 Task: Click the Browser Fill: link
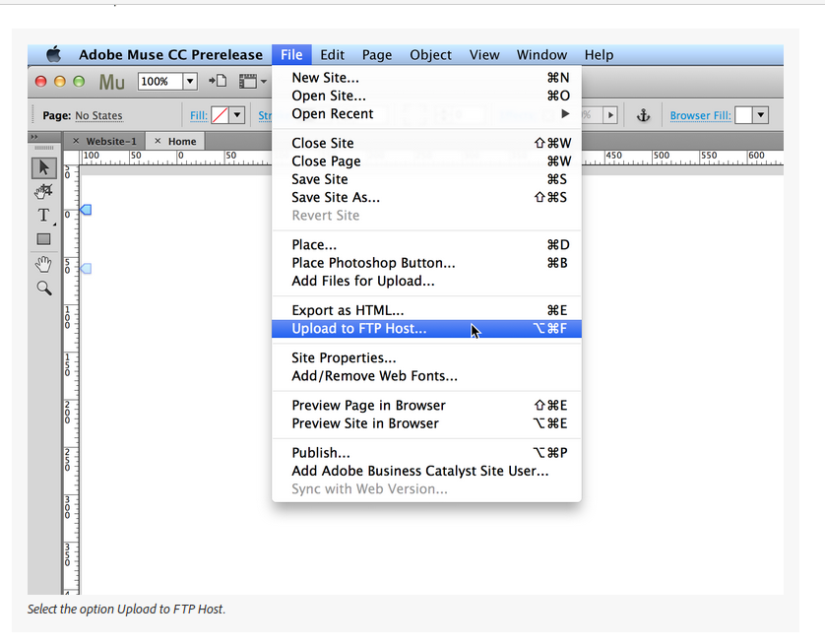pyautogui.click(x=700, y=115)
